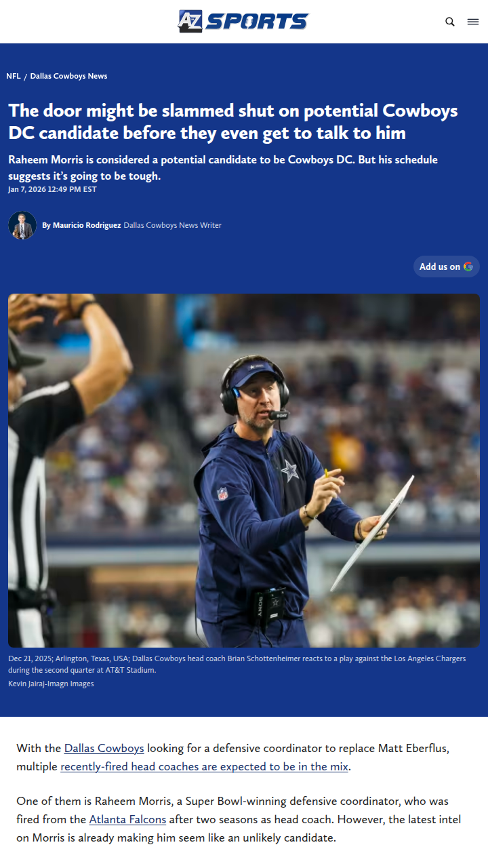Open the NFL breadcrumb
Screen dimensions: 488x868
tap(14, 76)
